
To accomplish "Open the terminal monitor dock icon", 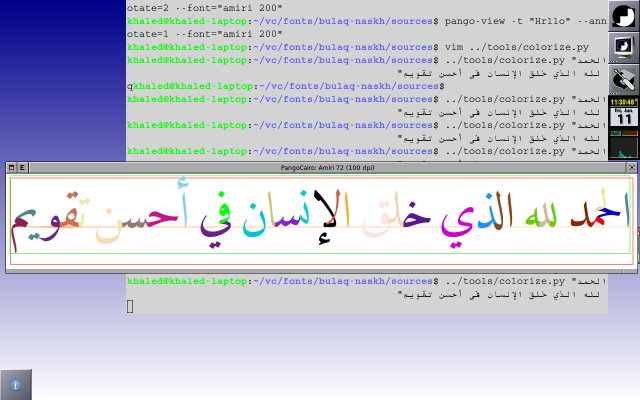I will pyautogui.click(x=624, y=46).
